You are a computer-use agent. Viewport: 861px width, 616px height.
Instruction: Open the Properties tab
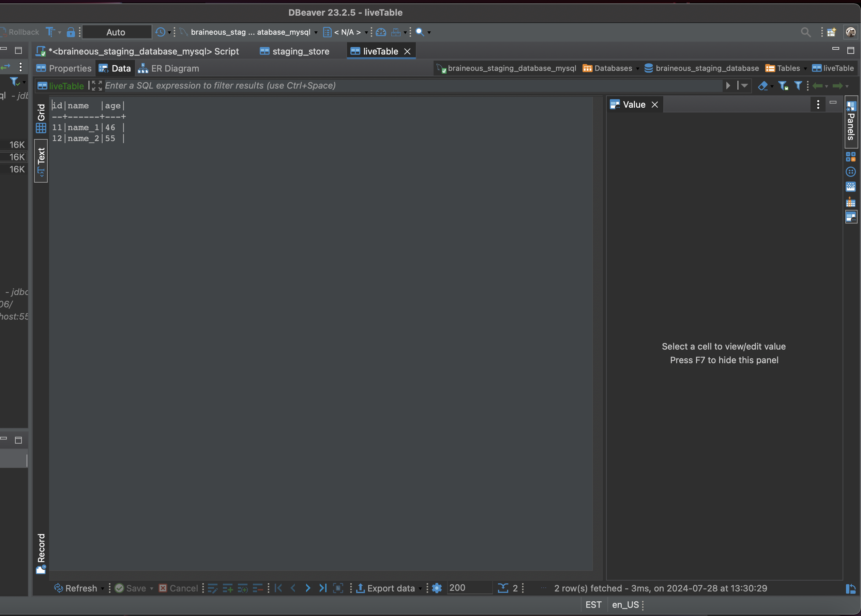click(x=64, y=68)
